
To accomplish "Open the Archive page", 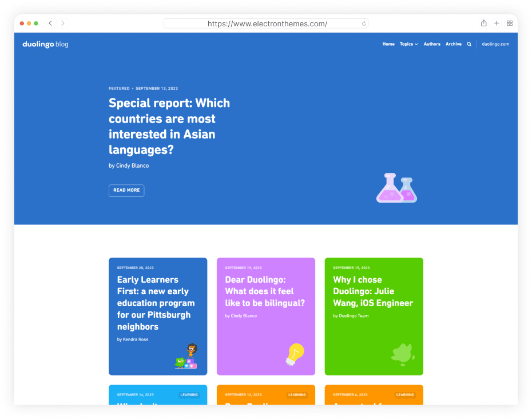I will point(453,44).
